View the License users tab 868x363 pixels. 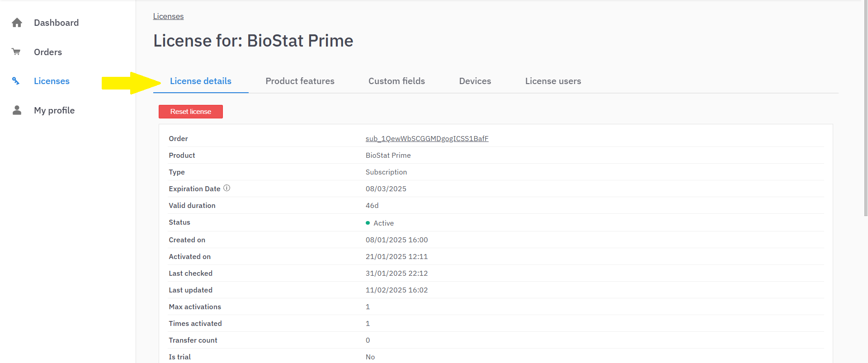click(x=553, y=81)
